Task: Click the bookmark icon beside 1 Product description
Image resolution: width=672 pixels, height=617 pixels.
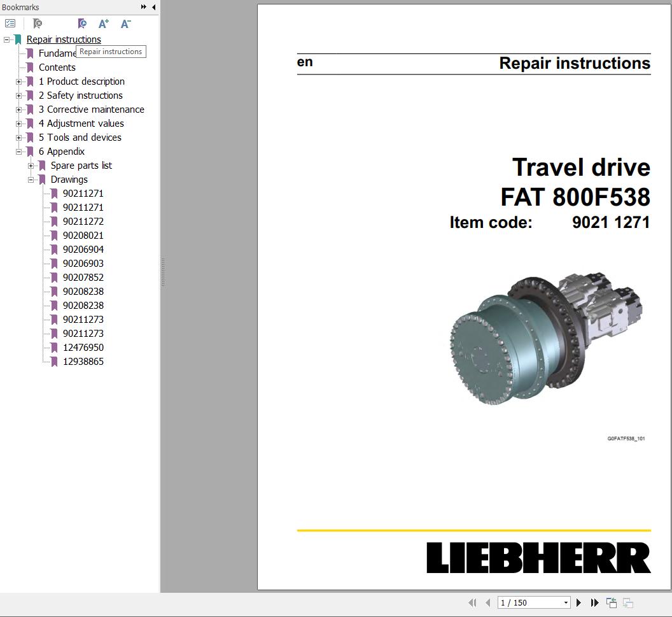Action: click(x=30, y=82)
